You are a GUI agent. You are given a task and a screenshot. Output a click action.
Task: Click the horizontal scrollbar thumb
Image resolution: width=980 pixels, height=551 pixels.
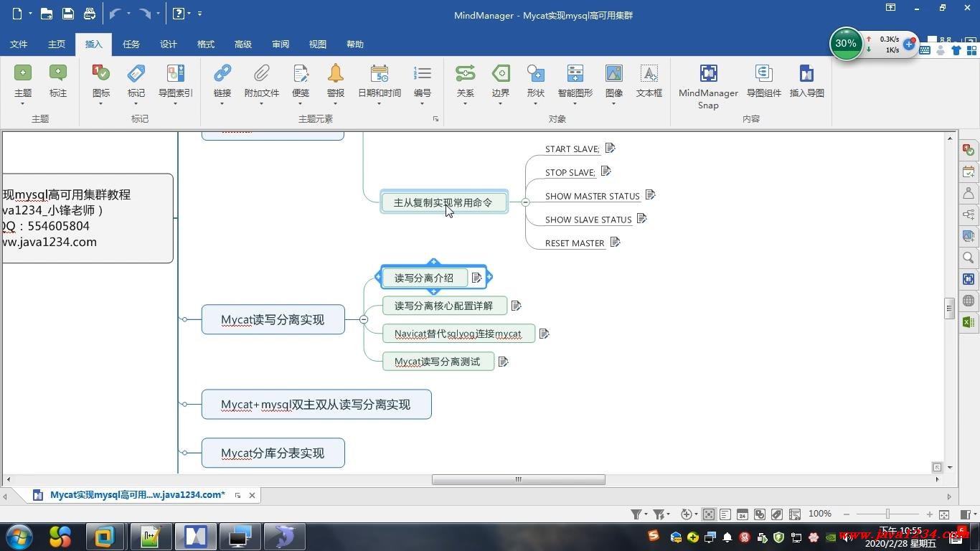click(x=518, y=479)
